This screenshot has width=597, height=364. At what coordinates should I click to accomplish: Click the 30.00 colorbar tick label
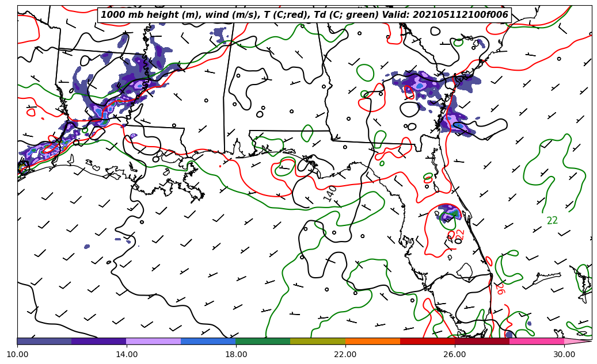(x=564, y=354)
